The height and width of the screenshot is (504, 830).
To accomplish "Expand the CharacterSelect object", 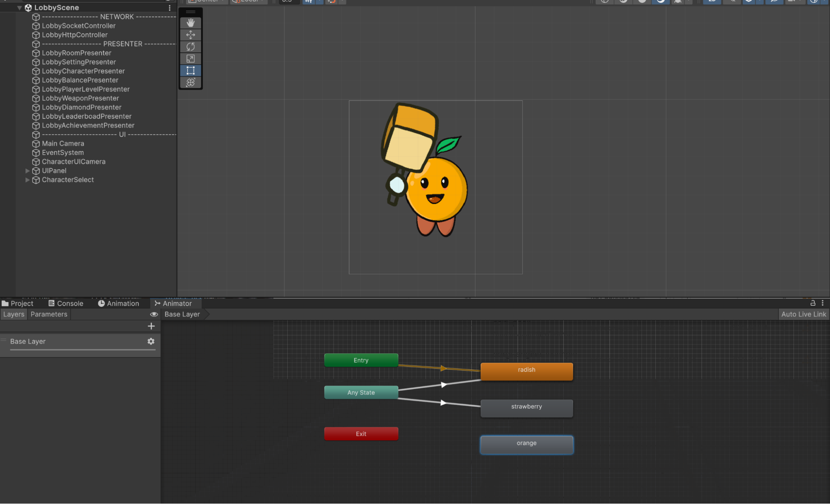I will (27, 180).
